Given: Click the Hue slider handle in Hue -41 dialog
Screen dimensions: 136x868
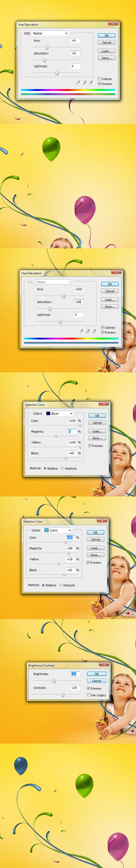Looking at the screenshot, I should [47, 48].
